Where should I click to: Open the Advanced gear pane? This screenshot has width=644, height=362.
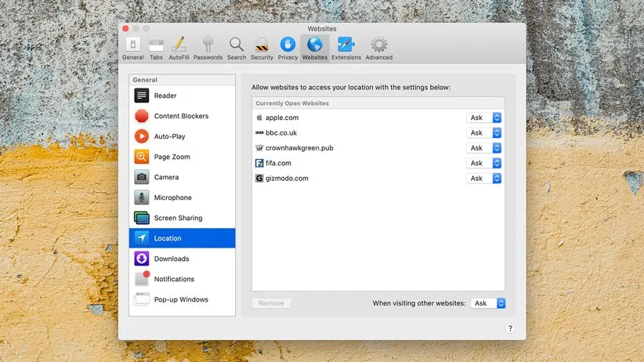click(378, 47)
